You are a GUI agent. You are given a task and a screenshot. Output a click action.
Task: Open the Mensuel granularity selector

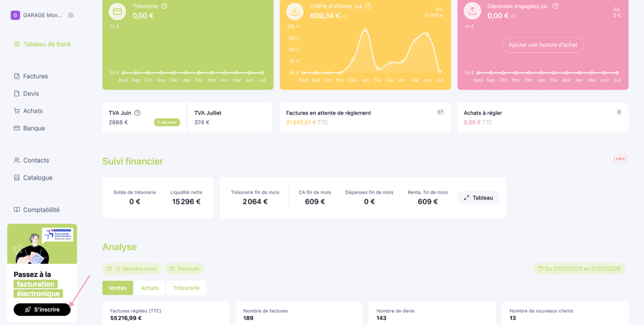[184, 269]
